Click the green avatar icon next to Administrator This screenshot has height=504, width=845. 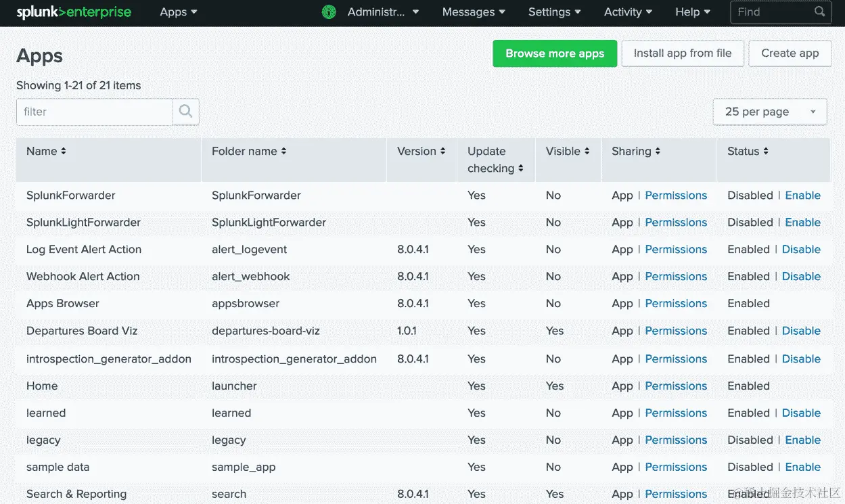[x=329, y=12]
